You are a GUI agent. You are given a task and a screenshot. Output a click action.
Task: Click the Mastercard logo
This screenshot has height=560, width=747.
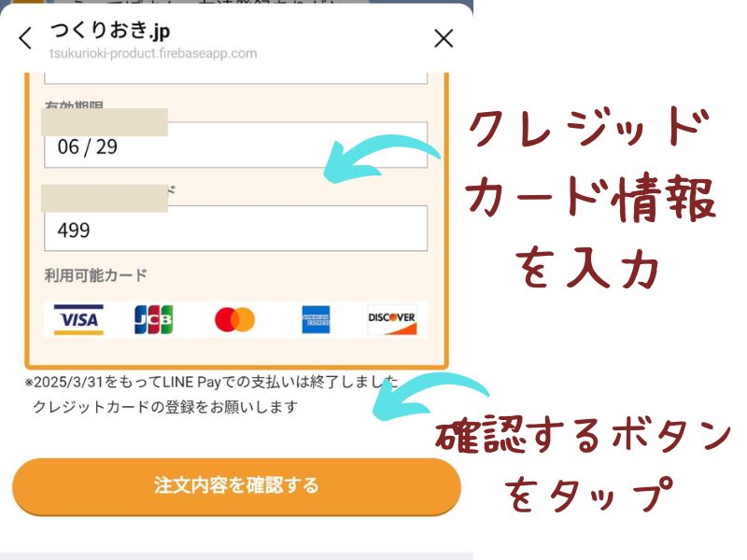[235, 319]
